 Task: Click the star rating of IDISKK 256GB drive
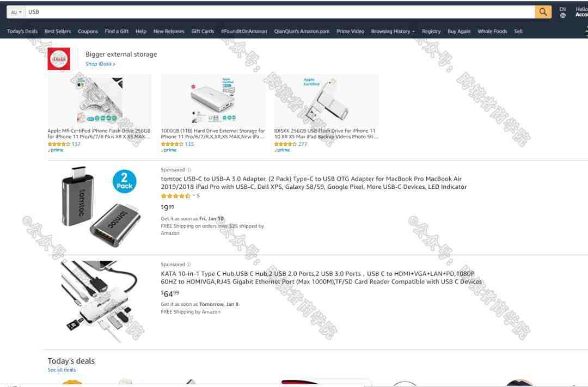(x=285, y=144)
